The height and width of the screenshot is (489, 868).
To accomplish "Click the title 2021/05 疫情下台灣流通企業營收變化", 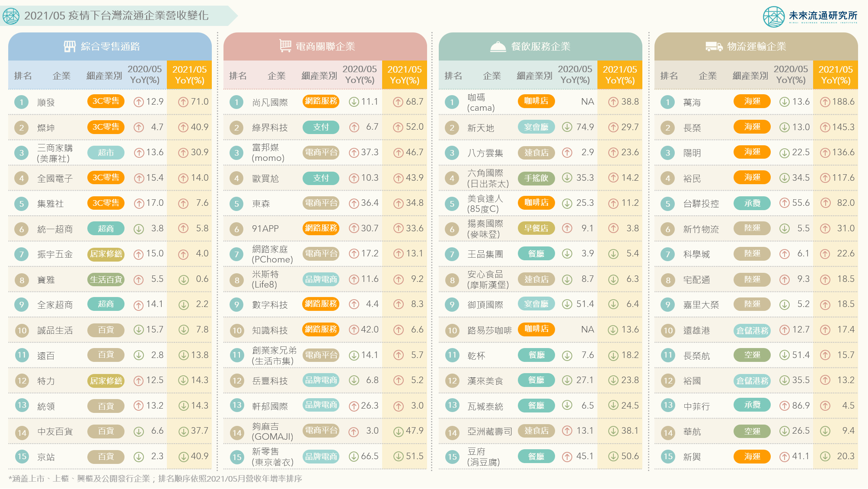I will tap(116, 16).
